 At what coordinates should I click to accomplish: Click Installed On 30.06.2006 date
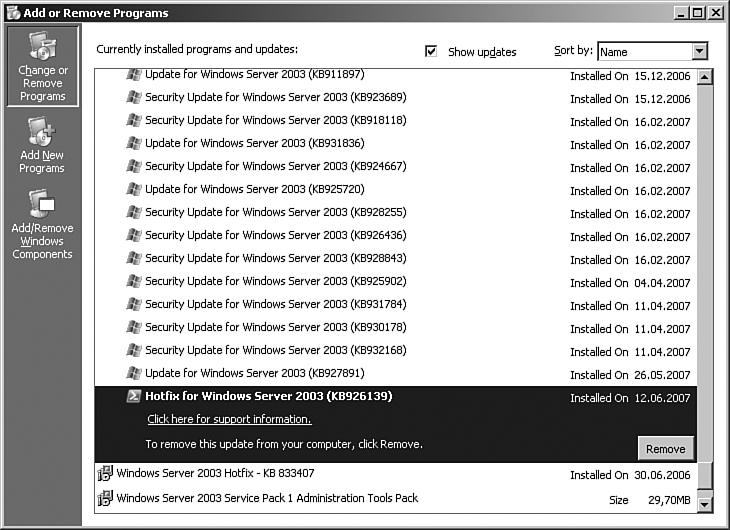click(630, 475)
